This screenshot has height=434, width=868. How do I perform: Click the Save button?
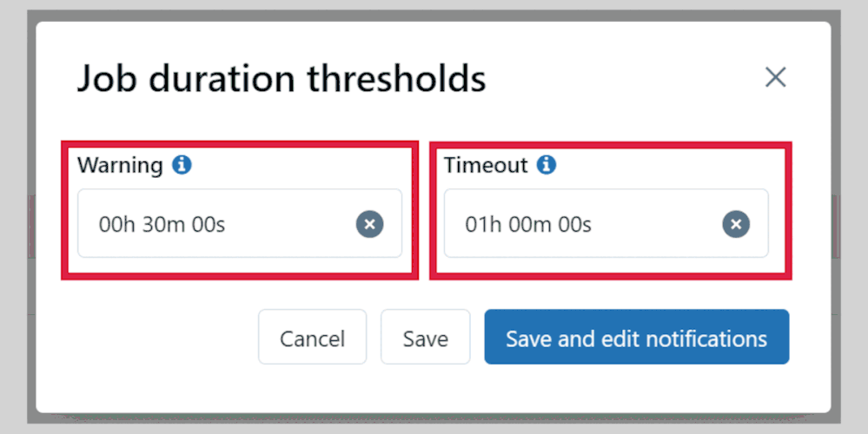425,338
